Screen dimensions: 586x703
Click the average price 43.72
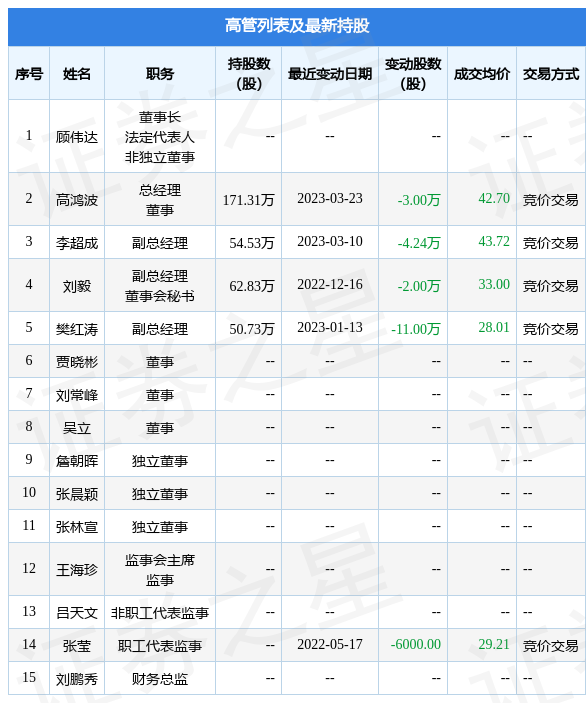coord(494,241)
